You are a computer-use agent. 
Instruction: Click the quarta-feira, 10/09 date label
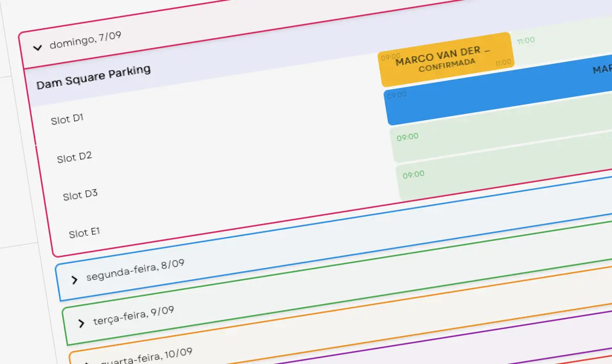pyautogui.click(x=146, y=357)
